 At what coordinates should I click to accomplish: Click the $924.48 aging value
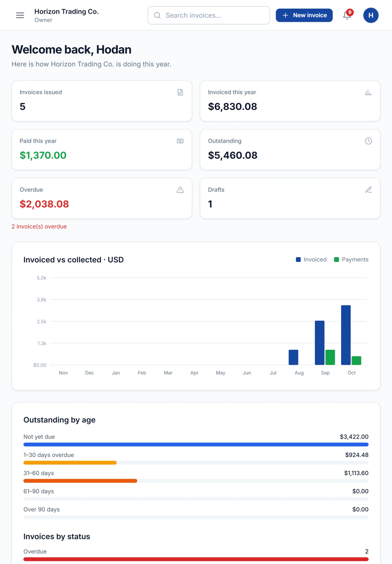[x=357, y=455]
